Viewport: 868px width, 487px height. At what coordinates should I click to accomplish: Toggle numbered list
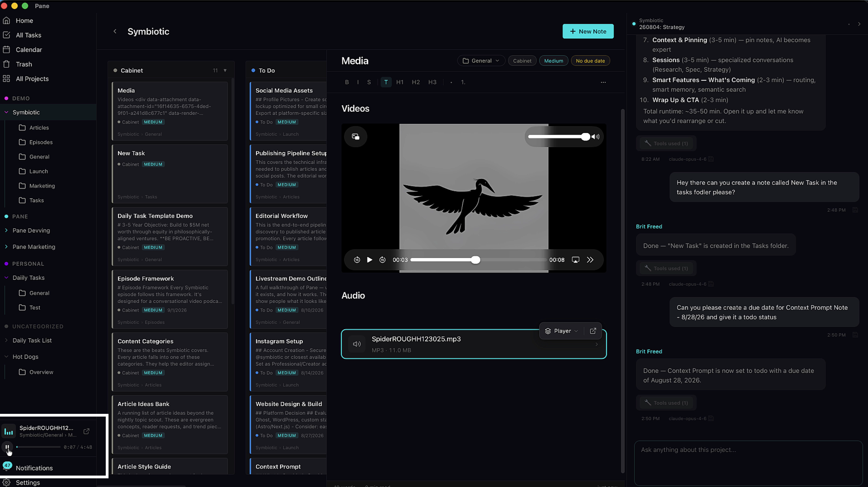[x=463, y=82]
